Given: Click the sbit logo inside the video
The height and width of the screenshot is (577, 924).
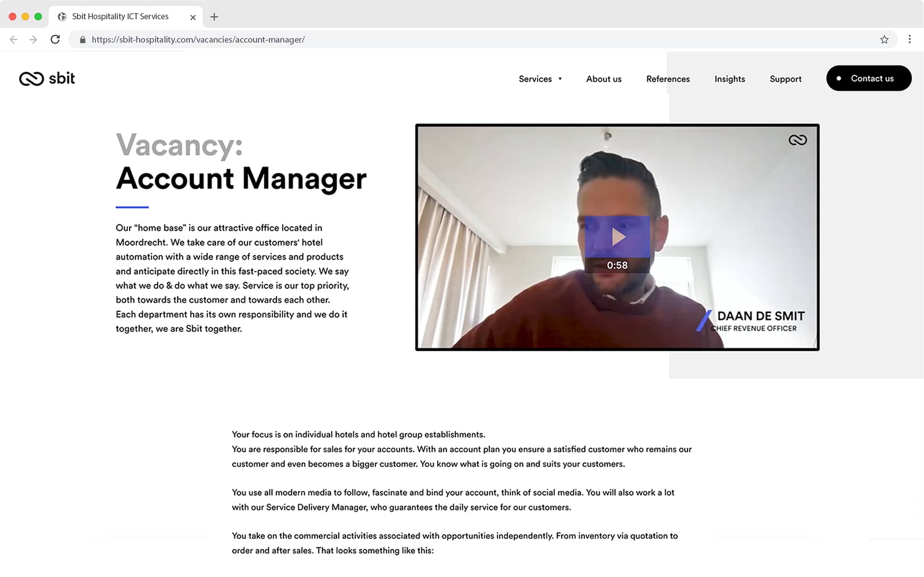Looking at the screenshot, I should 798,140.
